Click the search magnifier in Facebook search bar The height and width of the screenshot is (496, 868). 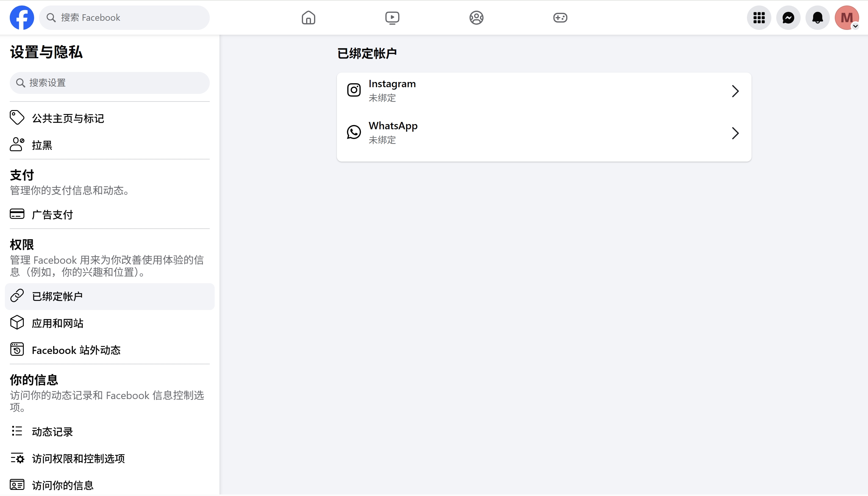point(52,17)
